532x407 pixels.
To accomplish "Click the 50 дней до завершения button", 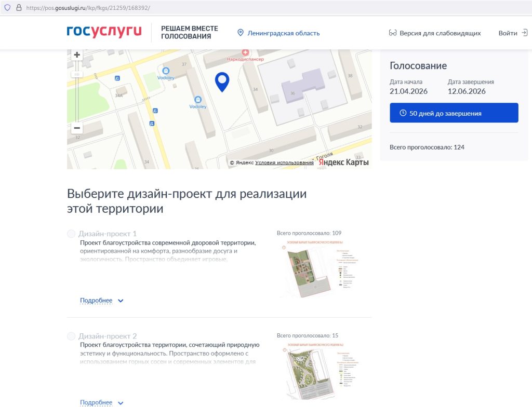I will pos(454,113).
